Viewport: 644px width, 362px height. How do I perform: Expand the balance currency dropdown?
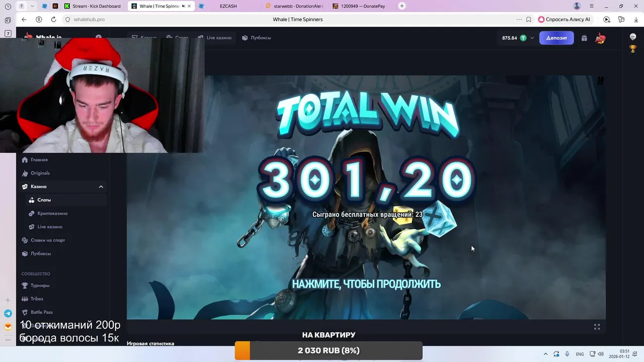point(532,38)
